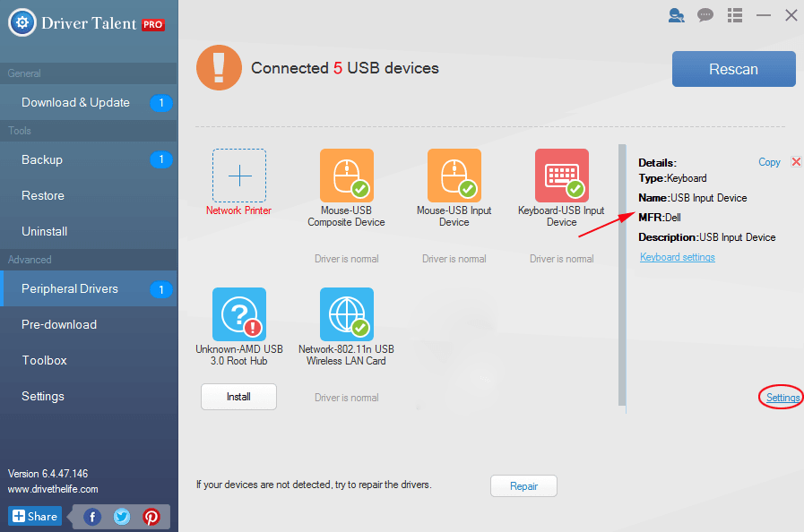804x532 pixels.
Task: Open the Uninstall section
Action: click(x=89, y=232)
